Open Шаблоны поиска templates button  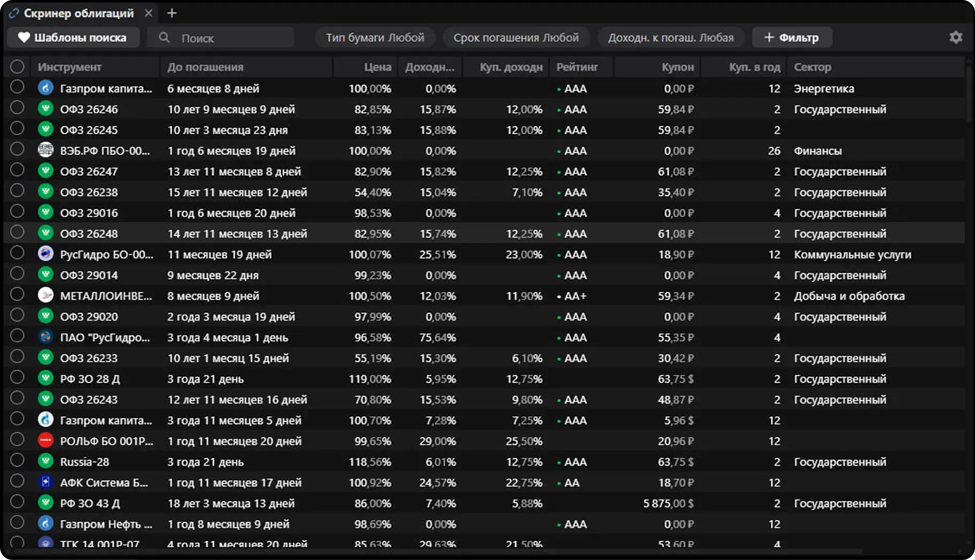click(73, 37)
